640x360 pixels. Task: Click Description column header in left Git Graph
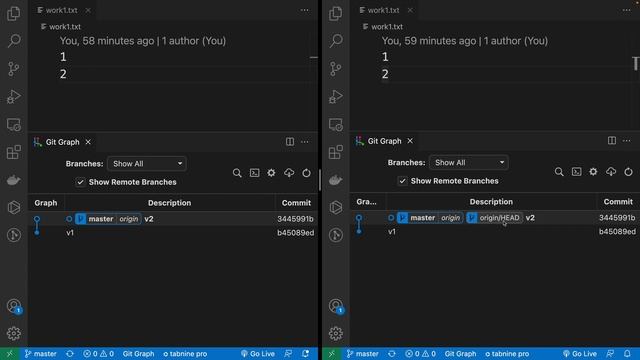pos(169,203)
